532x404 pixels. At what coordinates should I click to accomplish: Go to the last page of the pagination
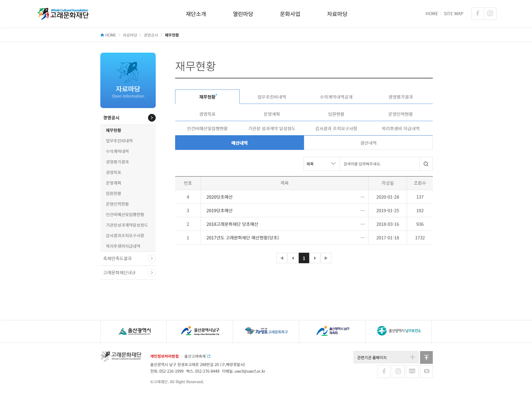326,258
